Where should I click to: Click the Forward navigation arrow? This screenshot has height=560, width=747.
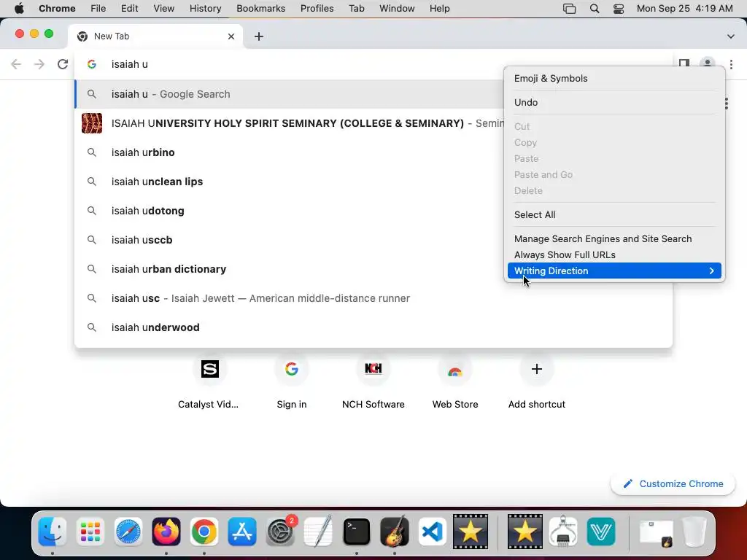click(x=39, y=64)
